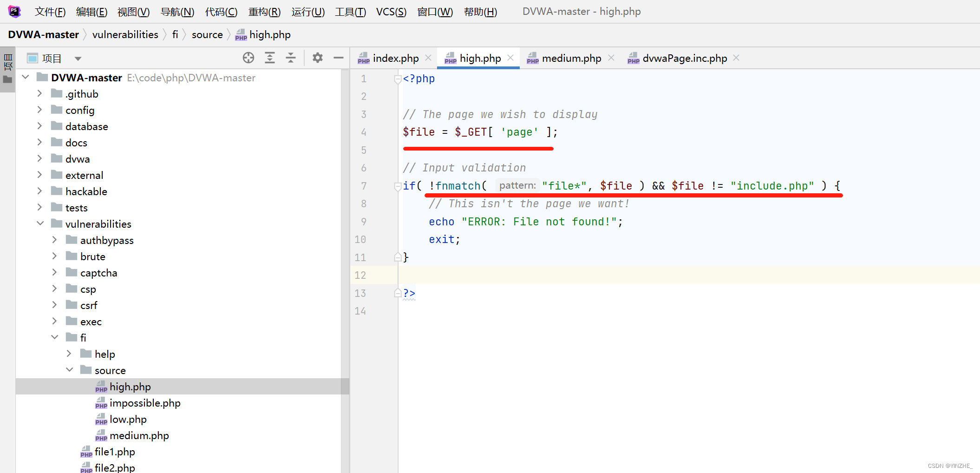Click the folder icon in the left stripe

[x=8, y=80]
